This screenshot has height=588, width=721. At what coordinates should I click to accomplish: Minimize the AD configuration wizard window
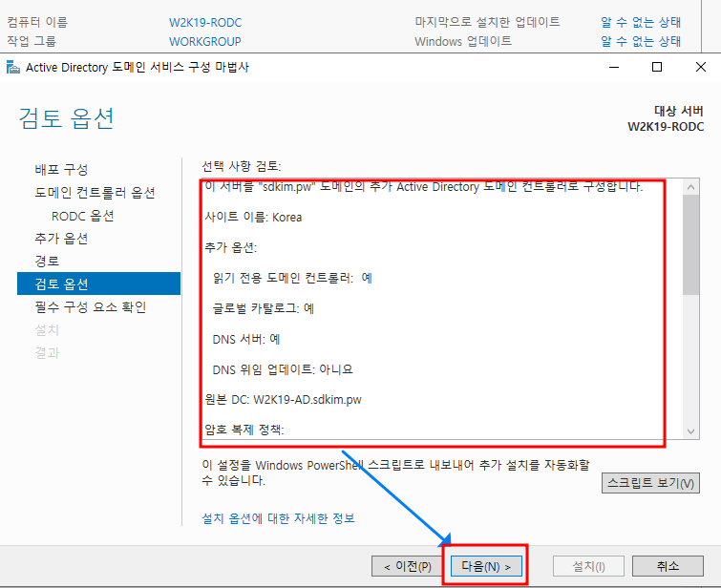click(614, 67)
